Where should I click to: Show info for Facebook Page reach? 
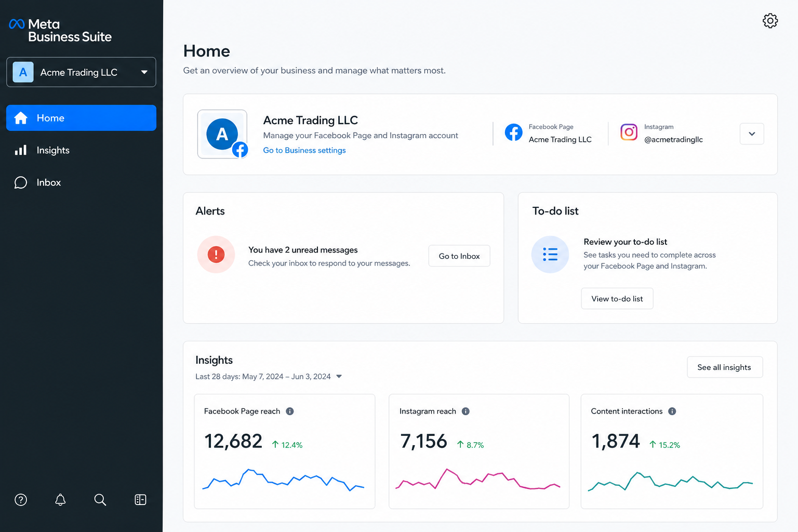coord(290,411)
